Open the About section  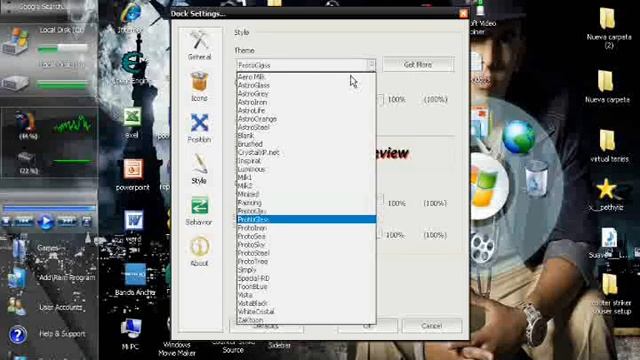point(200,251)
